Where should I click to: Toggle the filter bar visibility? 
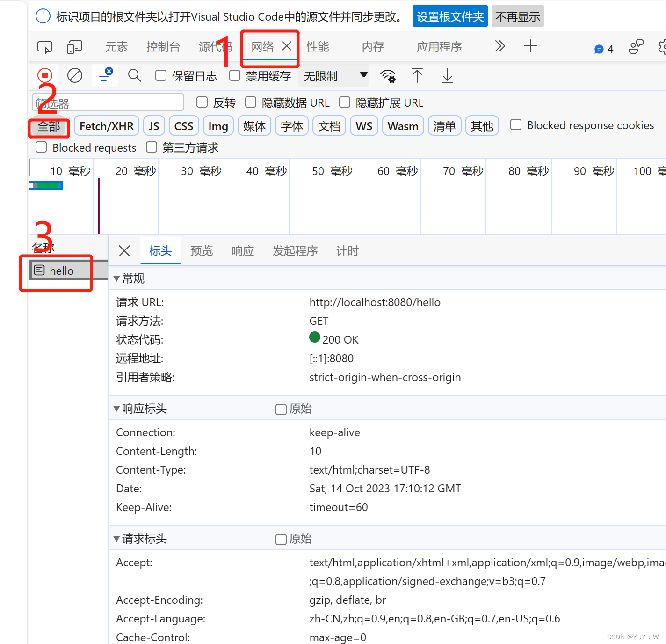pos(104,75)
